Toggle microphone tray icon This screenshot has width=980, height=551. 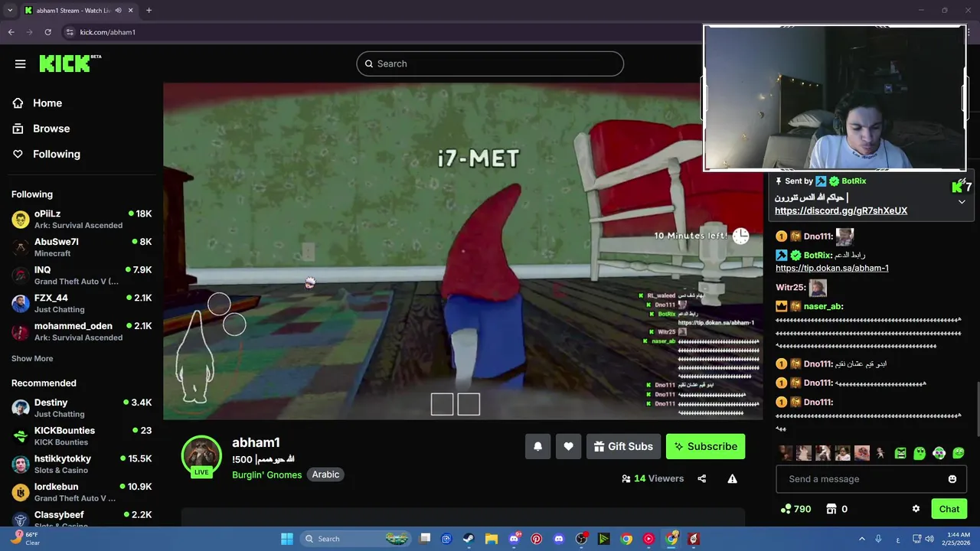pyautogui.click(x=878, y=539)
